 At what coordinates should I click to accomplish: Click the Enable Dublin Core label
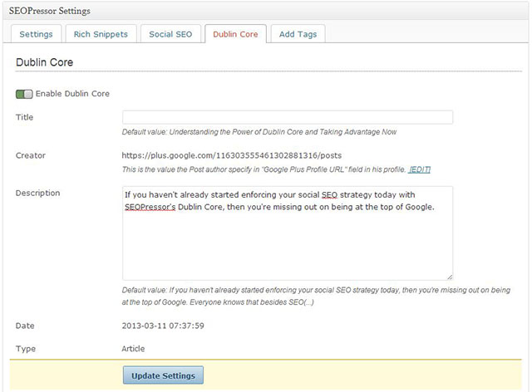[72, 94]
